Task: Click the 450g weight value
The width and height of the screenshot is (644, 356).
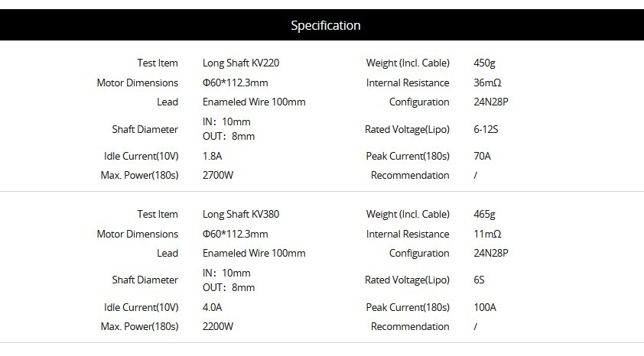Action: 484,63
